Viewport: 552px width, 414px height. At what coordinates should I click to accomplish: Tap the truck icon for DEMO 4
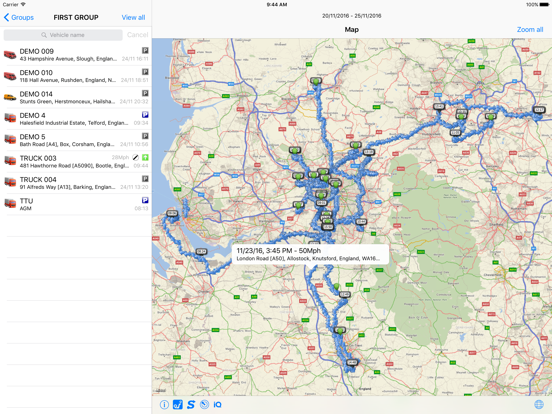click(10, 118)
